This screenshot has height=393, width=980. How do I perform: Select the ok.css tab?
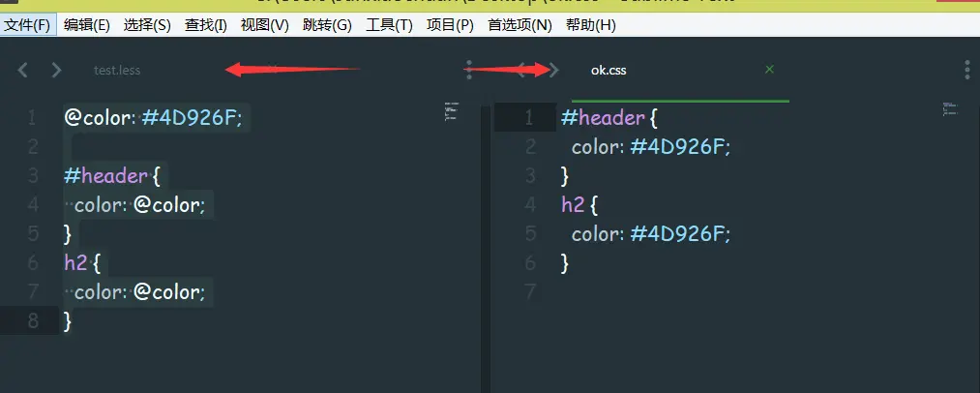coord(609,71)
